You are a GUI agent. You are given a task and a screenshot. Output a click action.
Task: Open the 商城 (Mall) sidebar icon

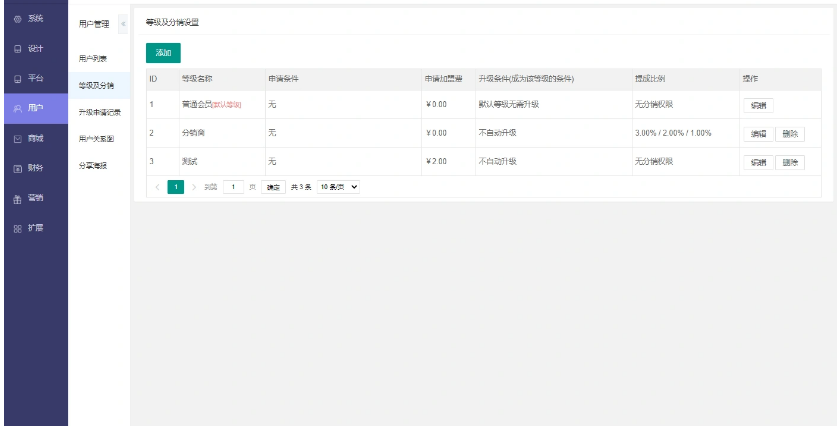click(x=17, y=138)
